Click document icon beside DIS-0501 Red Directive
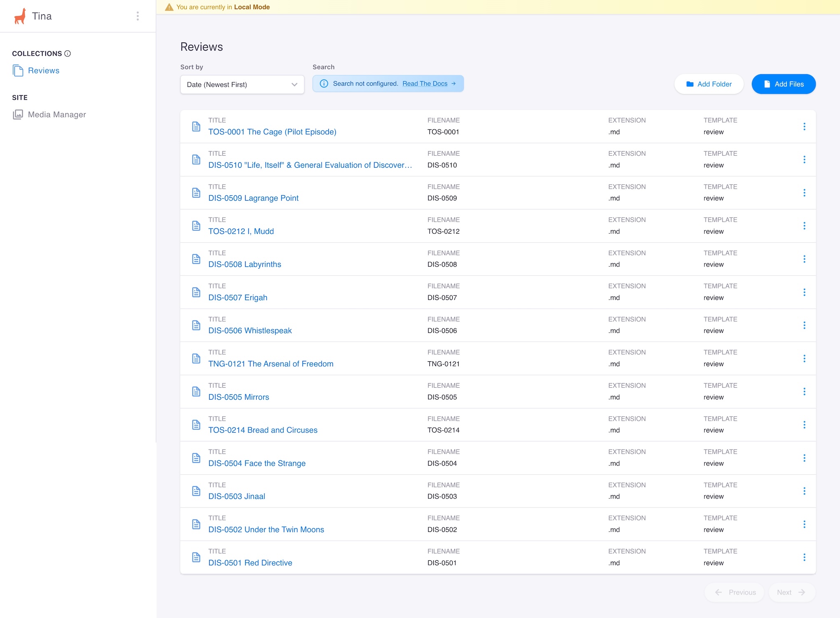Viewport: 840px width, 618px height. coord(197,557)
